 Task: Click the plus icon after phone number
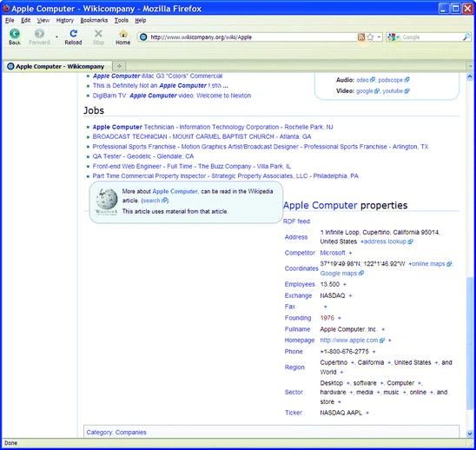tap(374, 352)
